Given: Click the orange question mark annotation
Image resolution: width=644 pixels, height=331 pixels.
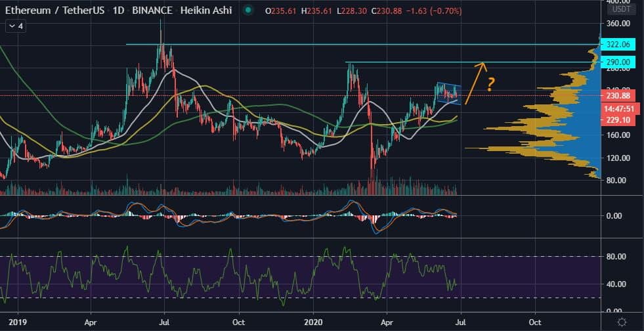Looking at the screenshot, I should point(490,84).
